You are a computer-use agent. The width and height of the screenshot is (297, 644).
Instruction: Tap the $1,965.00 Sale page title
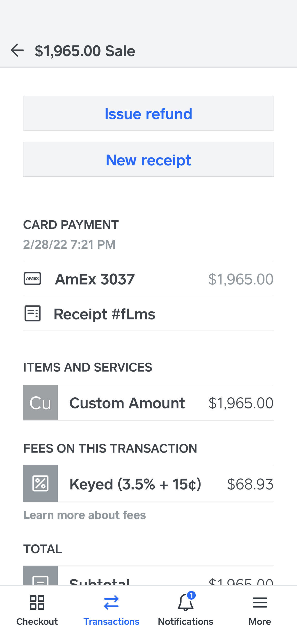point(85,51)
